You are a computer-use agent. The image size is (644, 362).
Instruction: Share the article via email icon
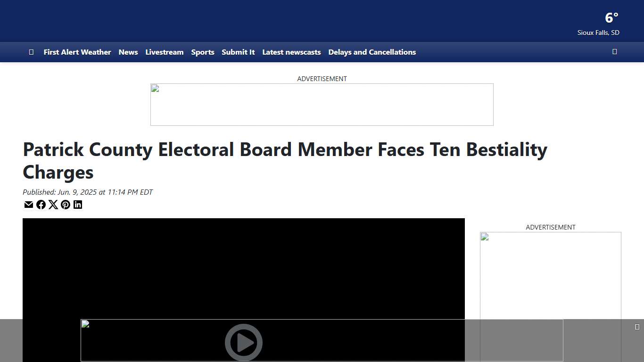[x=29, y=205]
